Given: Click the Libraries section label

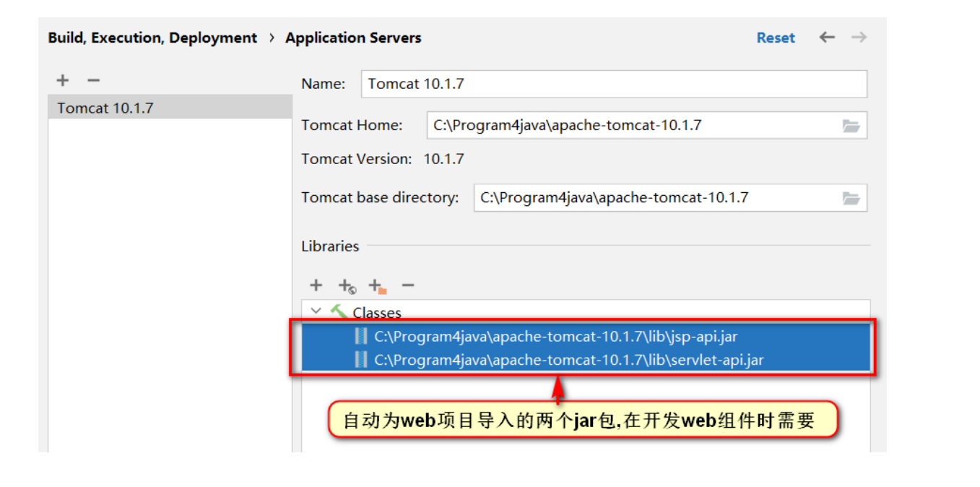Looking at the screenshot, I should pyautogui.click(x=330, y=246).
